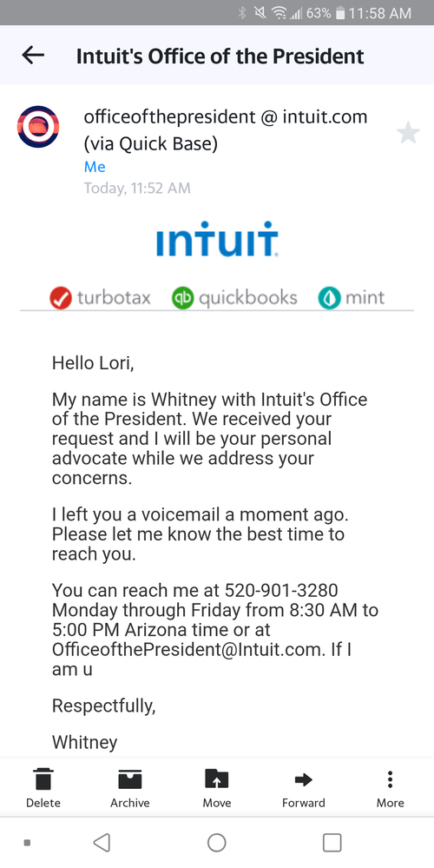The height and width of the screenshot is (868, 434).
Task: Tap the sender address officeofthepresident @ intuit.com
Action: 225,116
